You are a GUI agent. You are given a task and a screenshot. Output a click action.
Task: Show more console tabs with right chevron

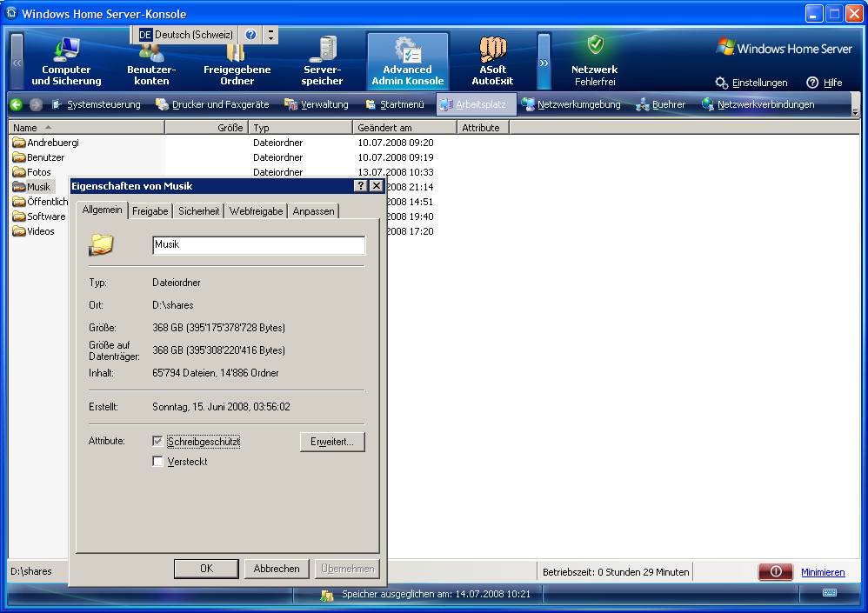click(544, 61)
